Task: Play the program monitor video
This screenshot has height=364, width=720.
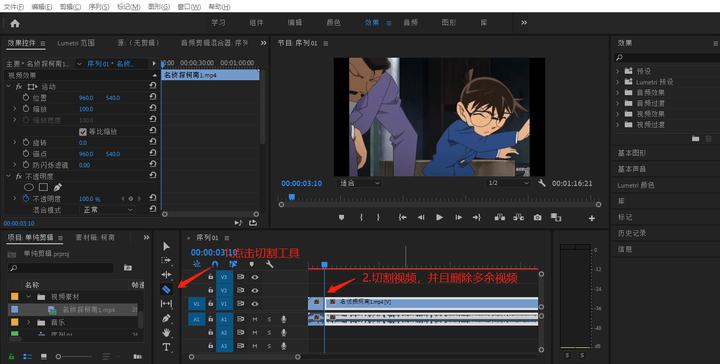Action: 439,218
